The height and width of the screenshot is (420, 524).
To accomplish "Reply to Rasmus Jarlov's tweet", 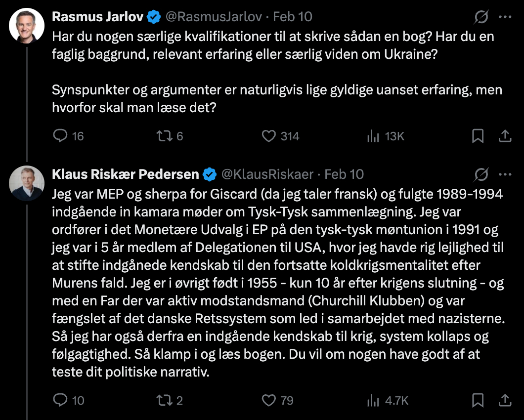I will [x=60, y=136].
